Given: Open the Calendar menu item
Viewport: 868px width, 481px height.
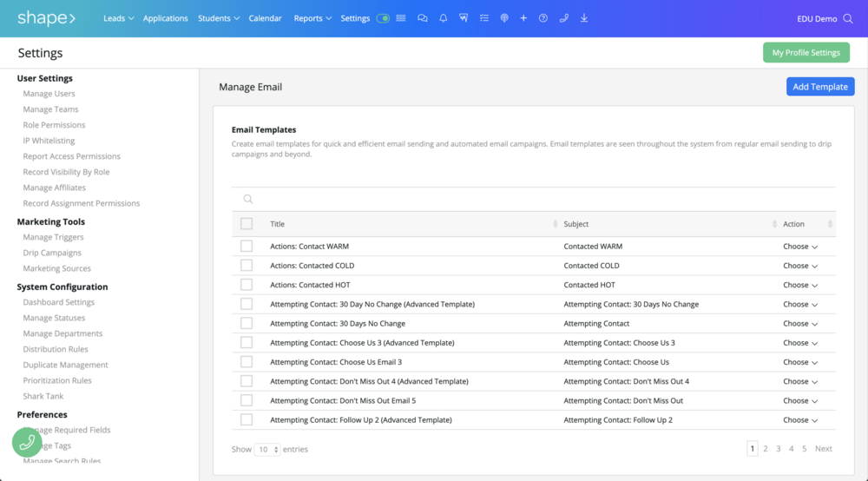Looking at the screenshot, I should (265, 18).
